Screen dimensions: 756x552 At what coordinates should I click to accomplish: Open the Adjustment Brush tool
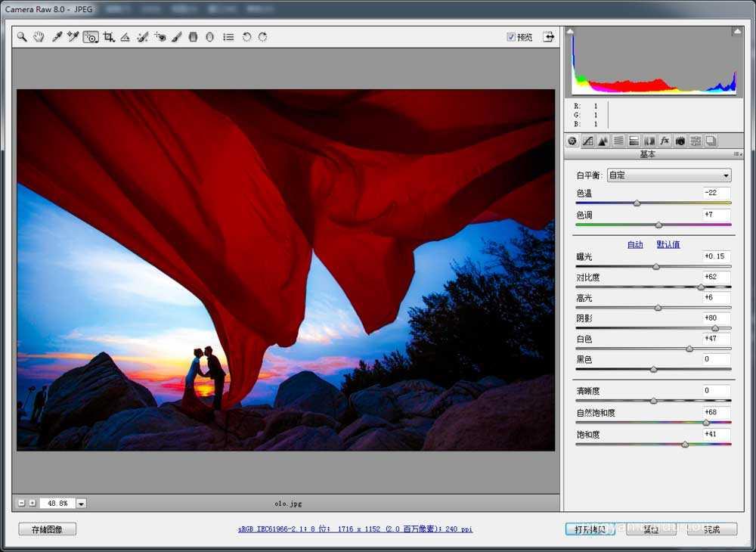[178, 36]
